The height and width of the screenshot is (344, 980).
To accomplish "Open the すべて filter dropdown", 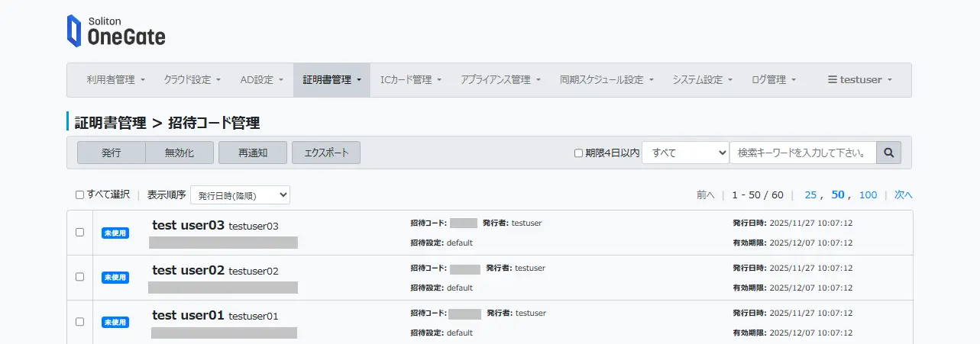I will coord(685,153).
